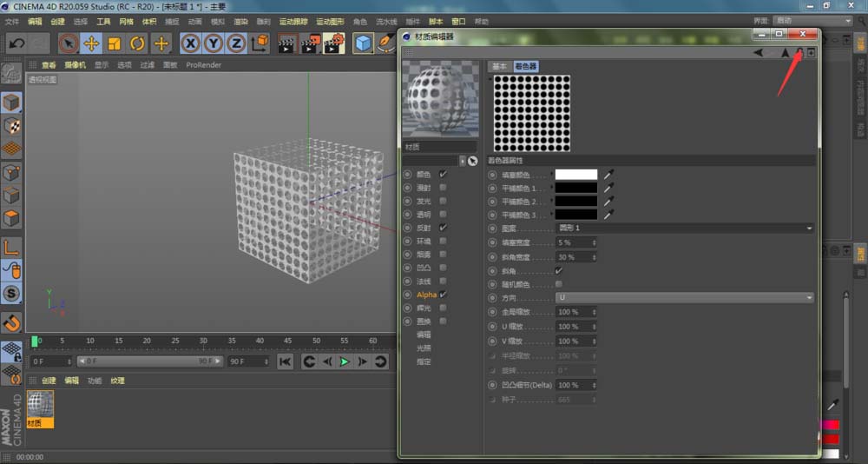
Task: Click the lock icon in Material Editor
Action: click(x=799, y=52)
